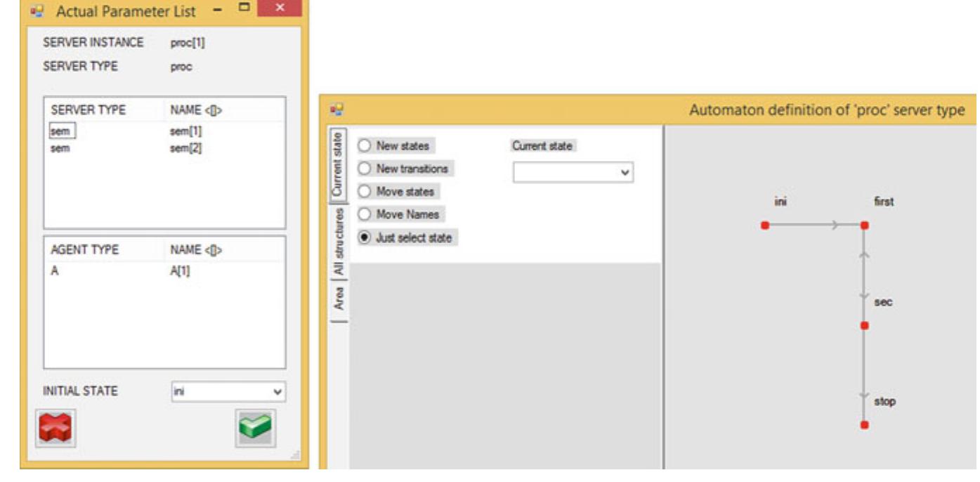Select the 'stop' state red node

tap(865, 425)
